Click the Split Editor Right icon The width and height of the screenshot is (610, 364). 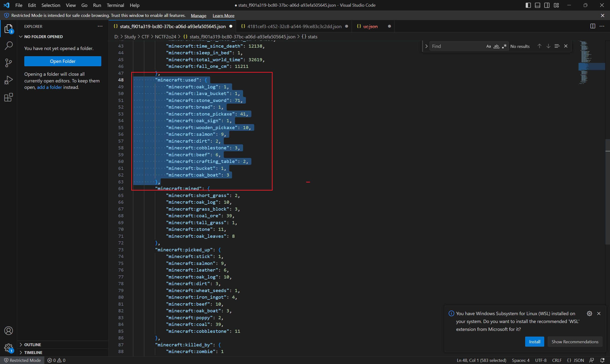click(593, 26)
